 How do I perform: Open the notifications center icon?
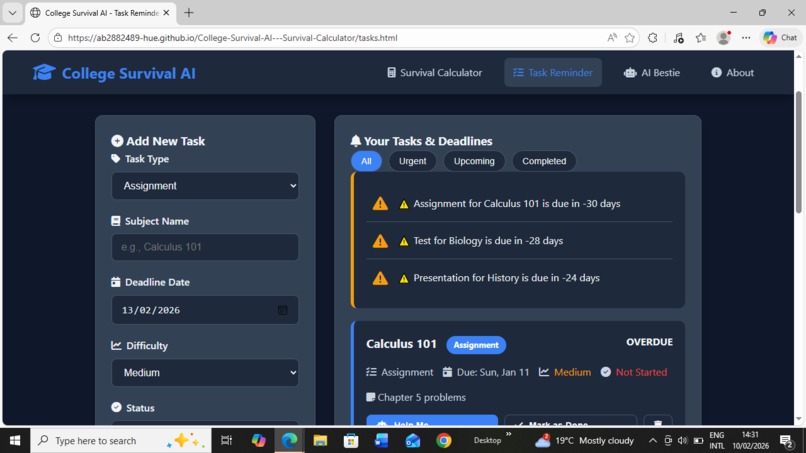tap(786, 441)
